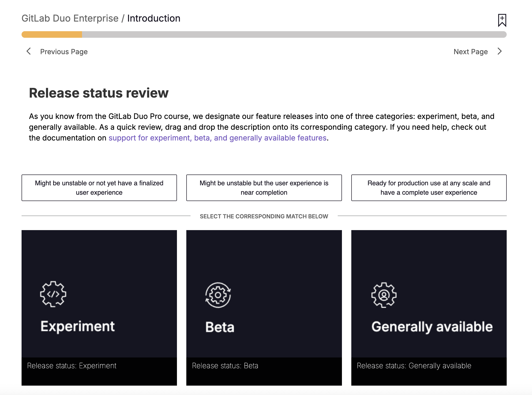Screen dimensions: 532x395
Task: Click the orange filled part of the progress bar
Action: pos(52,34)
